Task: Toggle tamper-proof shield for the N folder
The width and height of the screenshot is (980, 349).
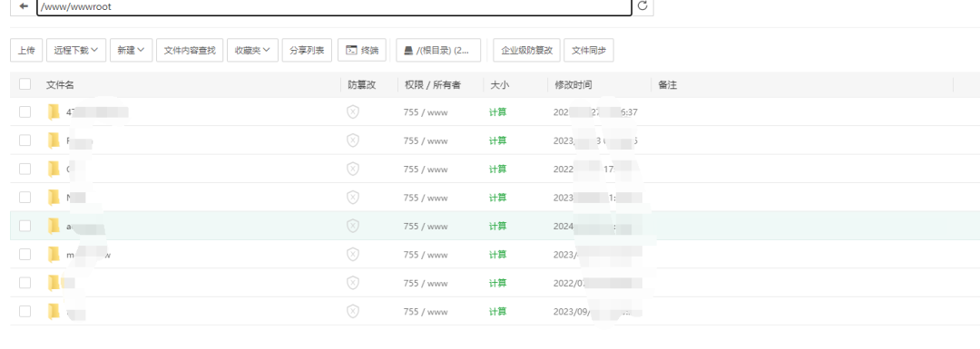Action: [x=353, y=198]
